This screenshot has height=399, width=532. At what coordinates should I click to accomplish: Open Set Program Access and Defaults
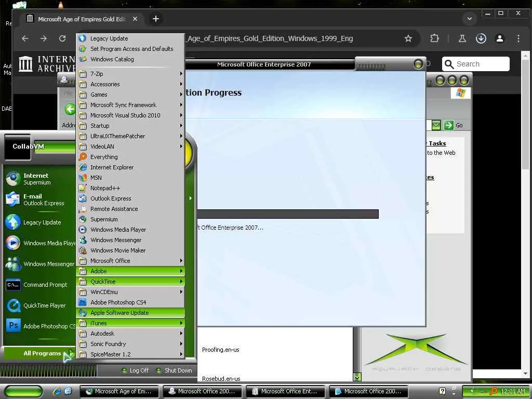click(x=130, y=49)
